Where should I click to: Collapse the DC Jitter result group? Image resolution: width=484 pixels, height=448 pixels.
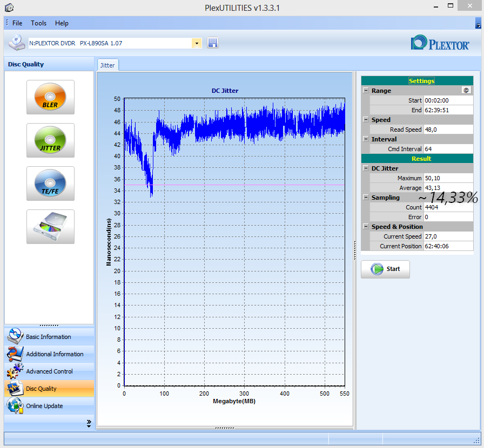[366, 168]
